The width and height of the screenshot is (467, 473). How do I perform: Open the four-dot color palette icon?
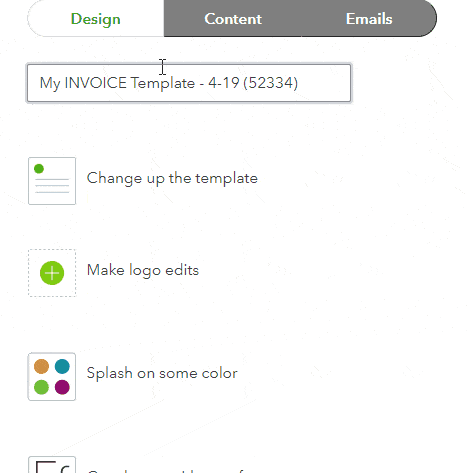(52, 377)
